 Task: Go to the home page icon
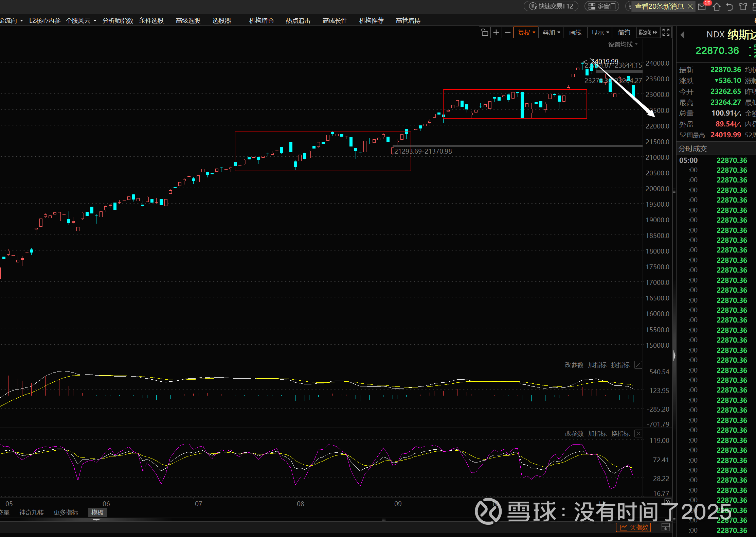tap(717, 6)
